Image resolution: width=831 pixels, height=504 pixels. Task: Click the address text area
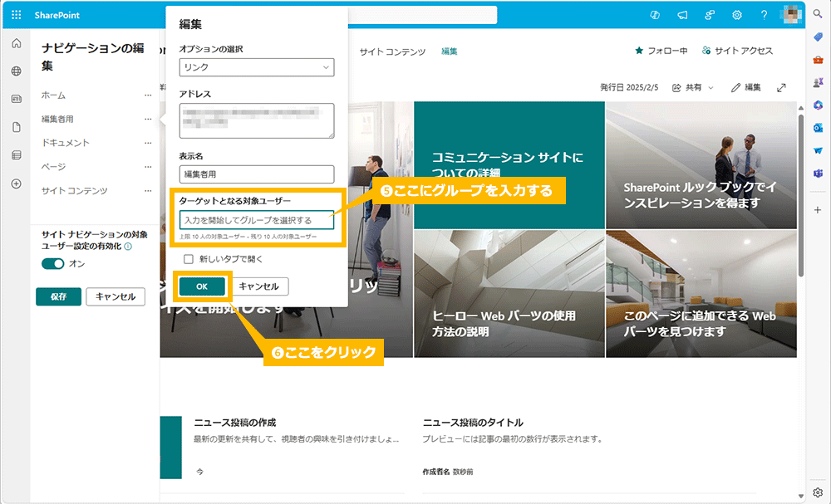coord(257,120)
